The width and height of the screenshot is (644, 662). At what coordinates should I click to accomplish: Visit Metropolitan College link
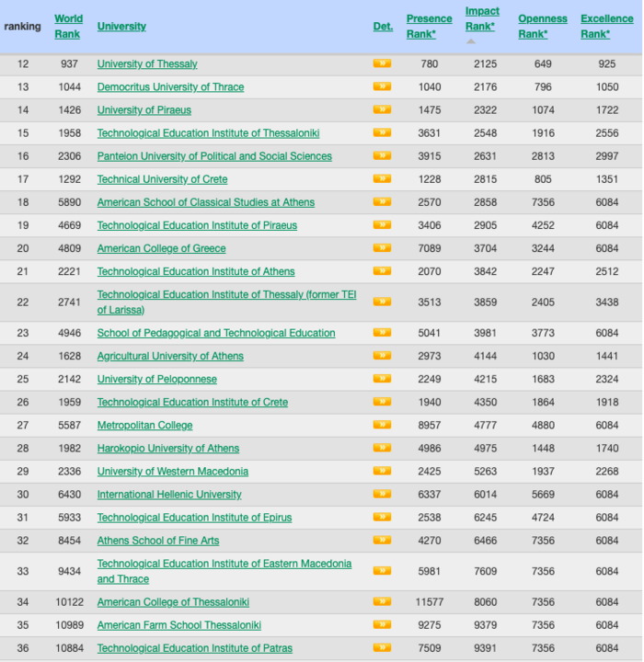145,425
